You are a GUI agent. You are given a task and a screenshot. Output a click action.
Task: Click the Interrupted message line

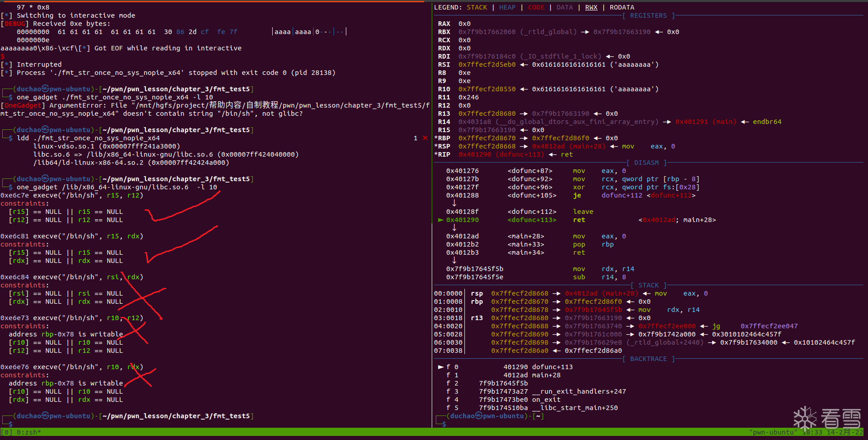point(31,64)
